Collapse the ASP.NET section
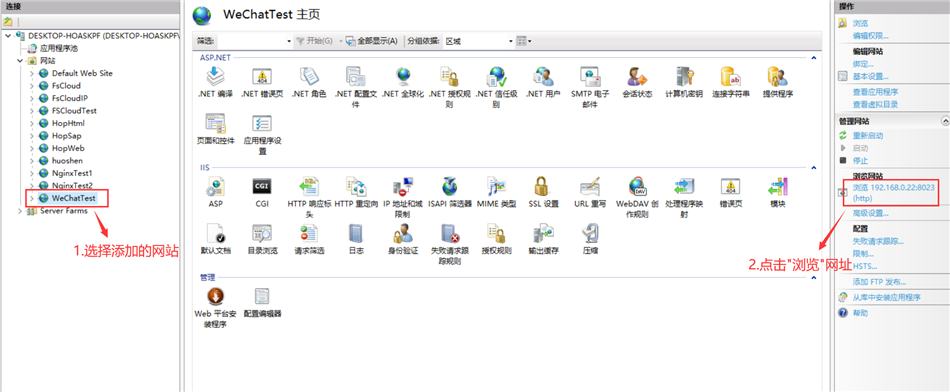Screen dimensions: 950x392 pos(814,58)
